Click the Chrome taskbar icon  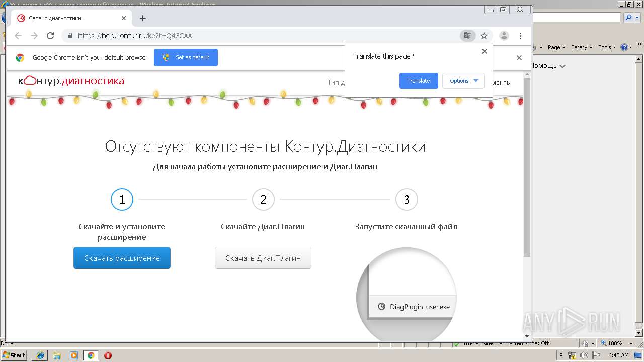click(91, 355)
